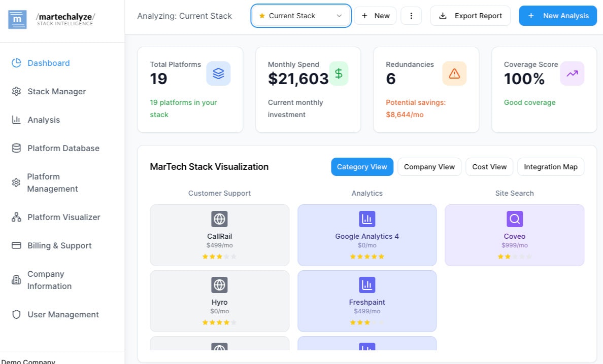603x364 pixels.
Task: Click the Platform Database cylinder icon
Action: click(x=16, y=148)
